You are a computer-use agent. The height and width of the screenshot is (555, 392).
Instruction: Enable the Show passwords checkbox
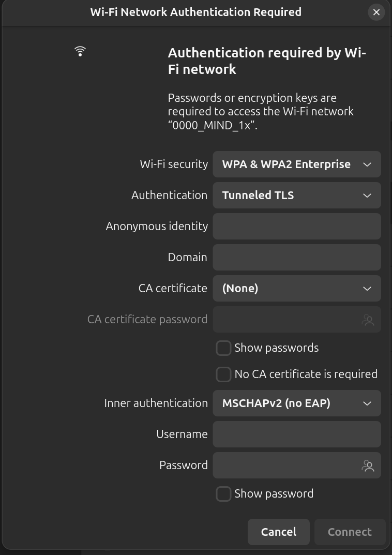click(223, 348)
